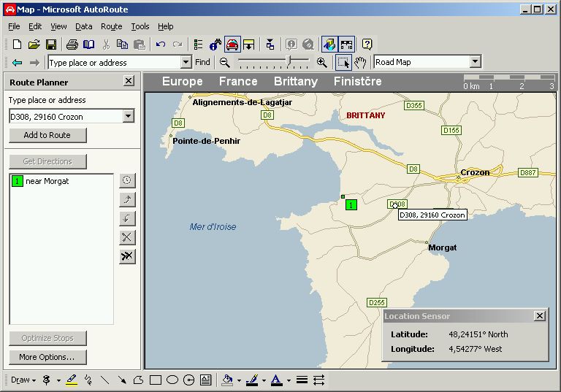Click the schedule stop clock icon
The image size is (561, 392).
coord(127,180)
